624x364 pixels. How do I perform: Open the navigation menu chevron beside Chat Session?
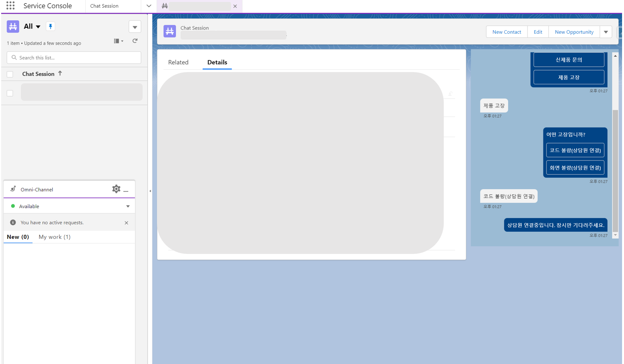coord(149,6)
